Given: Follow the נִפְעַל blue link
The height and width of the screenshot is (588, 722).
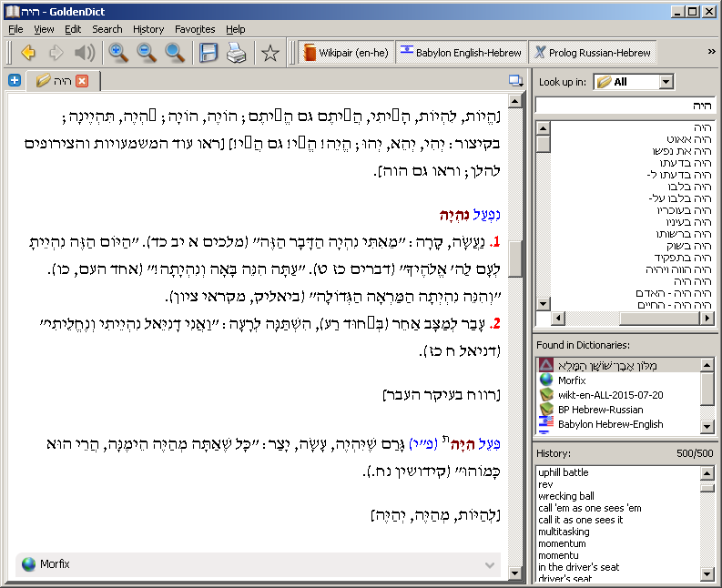Looking at the screenshot, I should tap(486, 215).
